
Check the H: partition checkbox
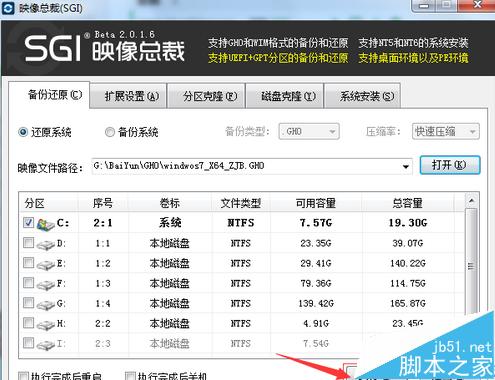tap(29, 323)
